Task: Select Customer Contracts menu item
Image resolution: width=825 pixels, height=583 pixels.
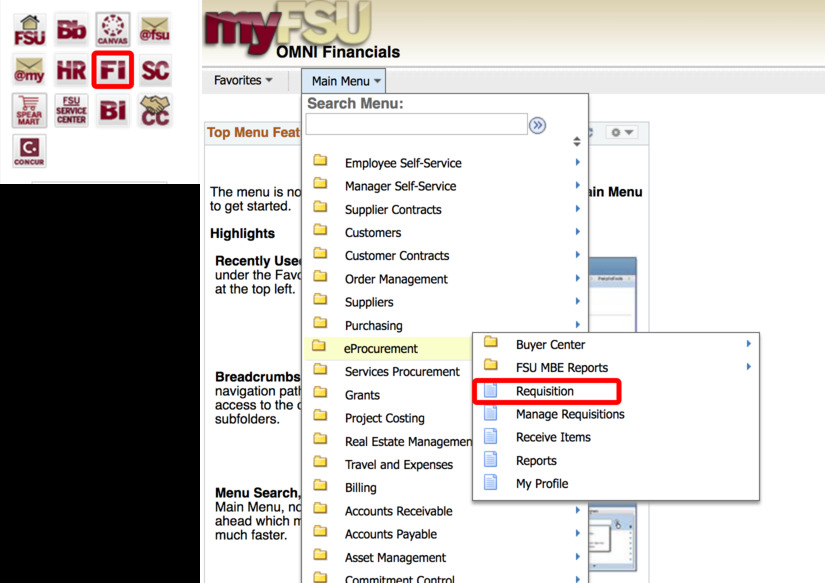Action: coord(397,256)
